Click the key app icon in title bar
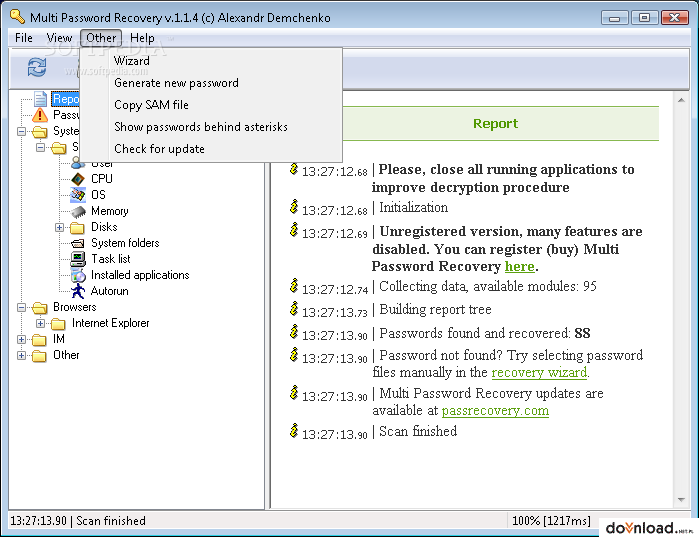Image resolution: width=699 pixels, height=537 pixels. tap(17, 16)
